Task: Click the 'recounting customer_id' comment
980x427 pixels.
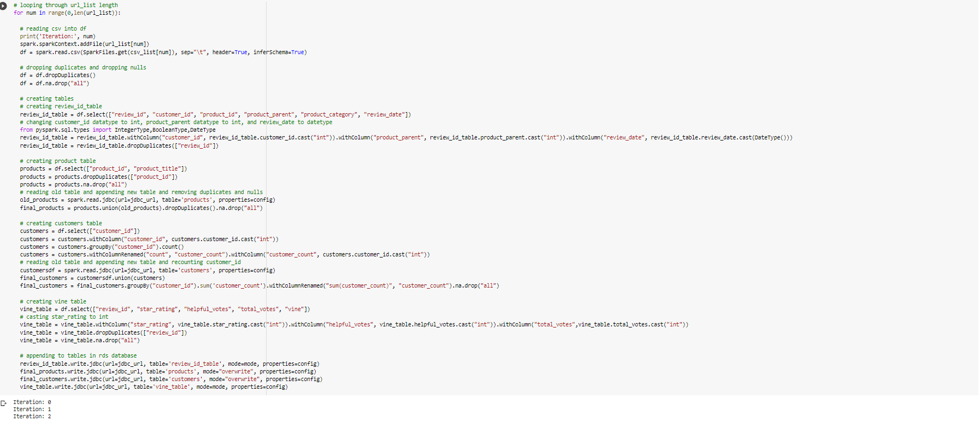Action: click(x=131, y=262)
